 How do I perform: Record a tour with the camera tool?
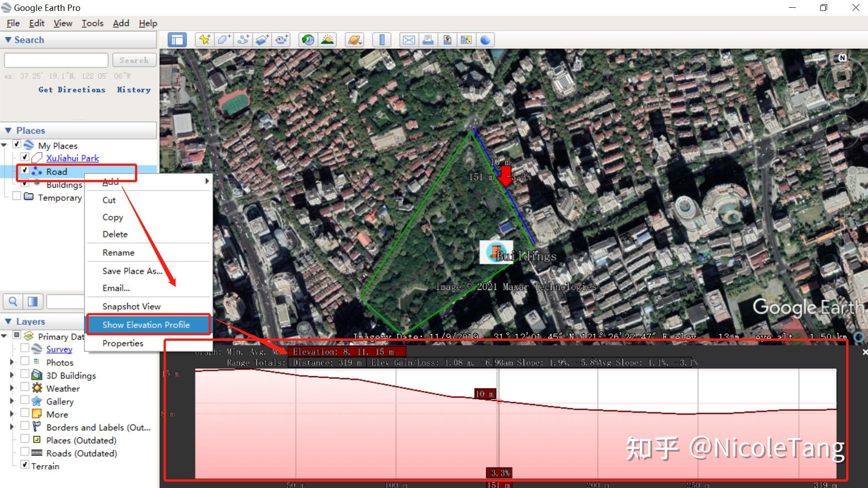pos(281,40)
